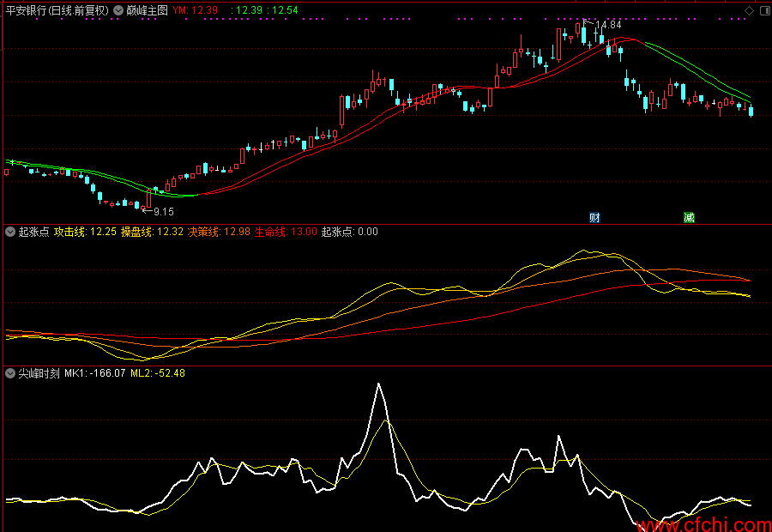The width and height of the screenshot is (772, 532).
Task: Select the 起涨点: 0.00 readout
Action: click(350, 232)
